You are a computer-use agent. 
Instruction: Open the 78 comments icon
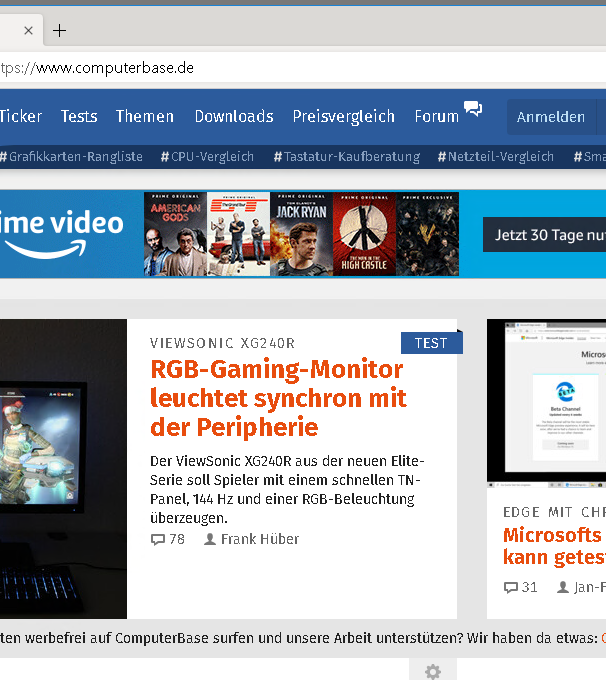click(x=157, y=539)
